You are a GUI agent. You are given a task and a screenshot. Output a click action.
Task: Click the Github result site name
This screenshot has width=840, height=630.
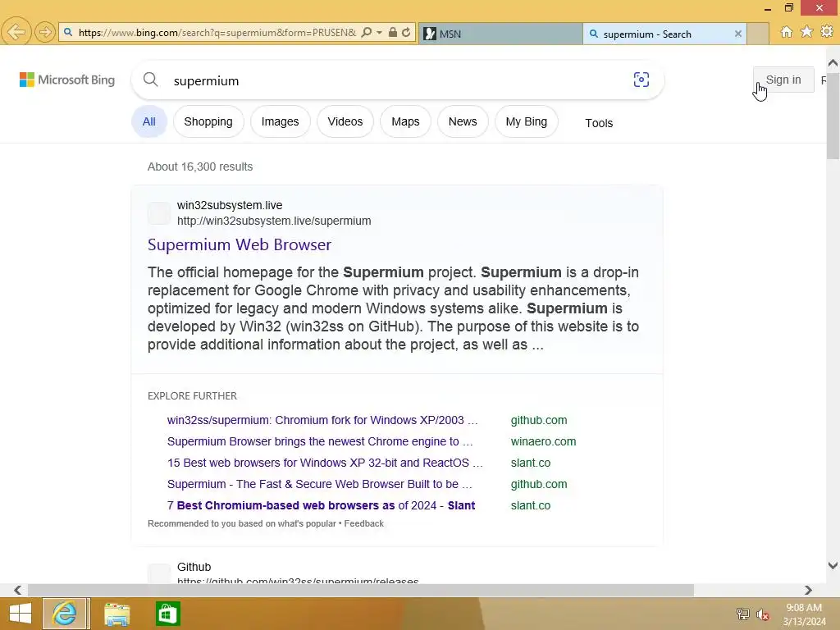tap(194, 567)
